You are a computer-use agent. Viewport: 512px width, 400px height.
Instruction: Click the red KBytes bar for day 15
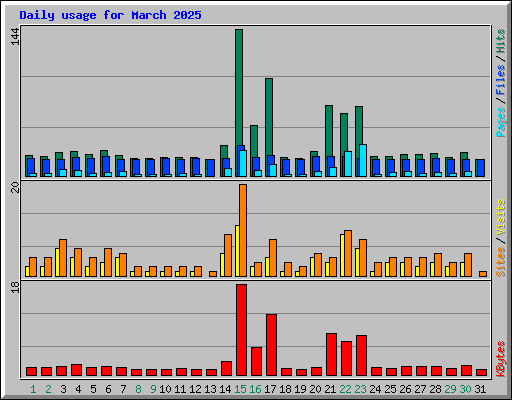pos(241,330)
